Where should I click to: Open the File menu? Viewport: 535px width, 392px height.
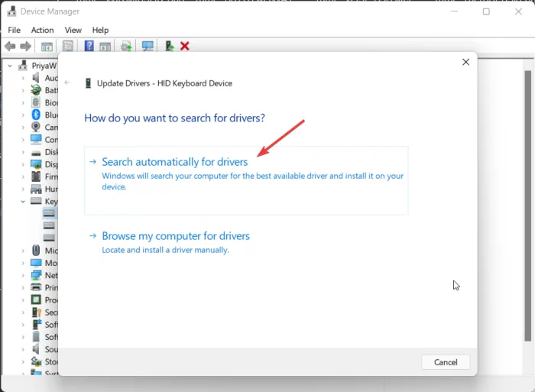click(x=14, y=30)
